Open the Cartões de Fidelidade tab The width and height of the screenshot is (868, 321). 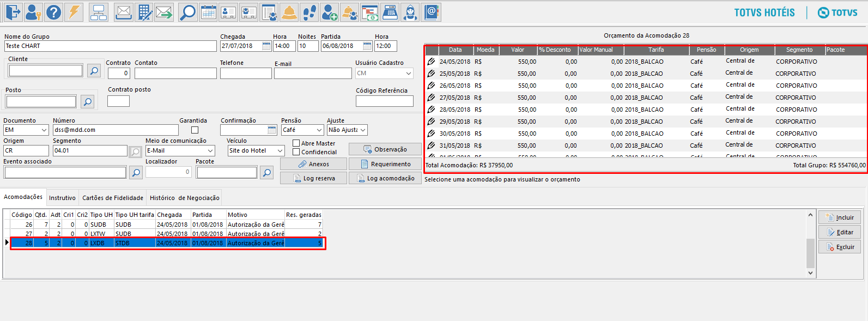pyautogui.click(x=113, y=198)
